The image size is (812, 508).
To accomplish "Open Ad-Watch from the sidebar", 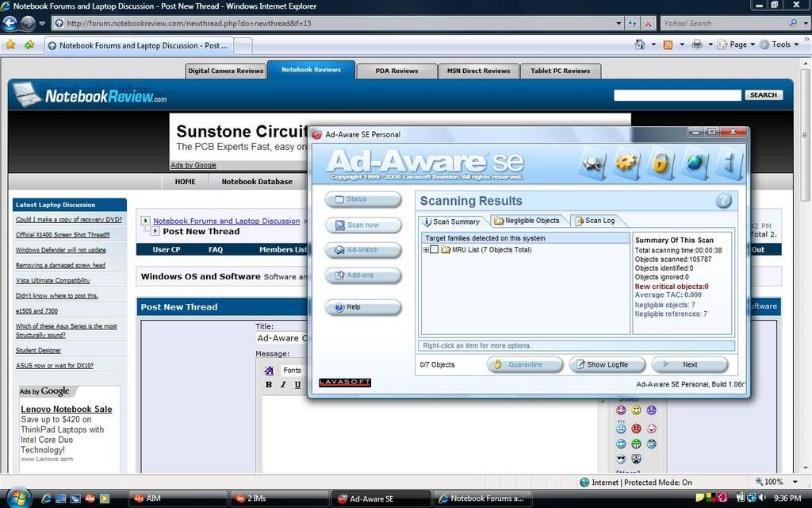I will pyautogui.click(x=363, y=250).
